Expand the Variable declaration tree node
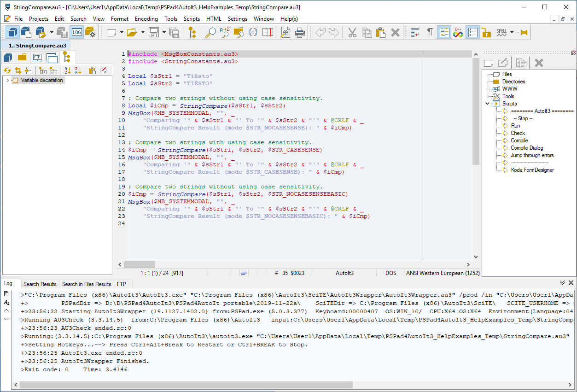The width and height of the screenshot is (577, 392). tap(7, 81)
